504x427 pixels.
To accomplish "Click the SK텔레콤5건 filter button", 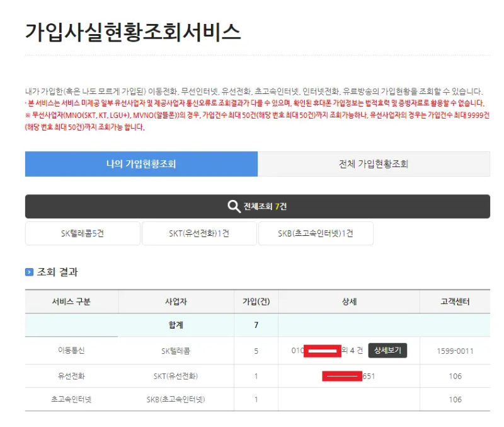I will point(82,233).
